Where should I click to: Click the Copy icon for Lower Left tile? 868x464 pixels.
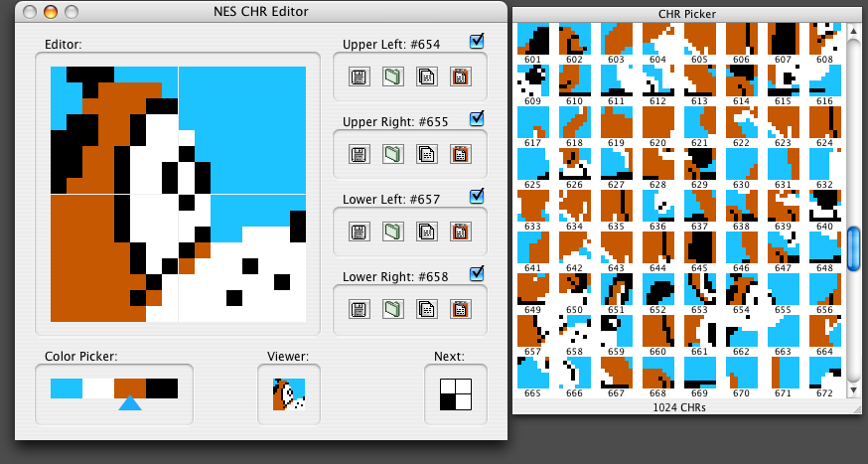pos(426,232)
